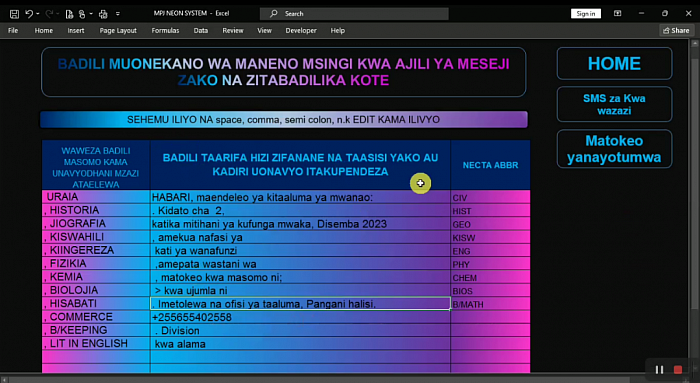
Task: Open the Share button
Action: (676, 30)
